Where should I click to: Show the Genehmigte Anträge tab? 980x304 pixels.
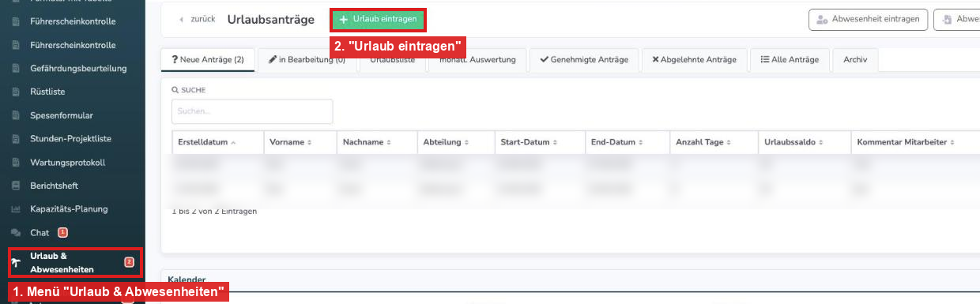click(x=584, y=60)
